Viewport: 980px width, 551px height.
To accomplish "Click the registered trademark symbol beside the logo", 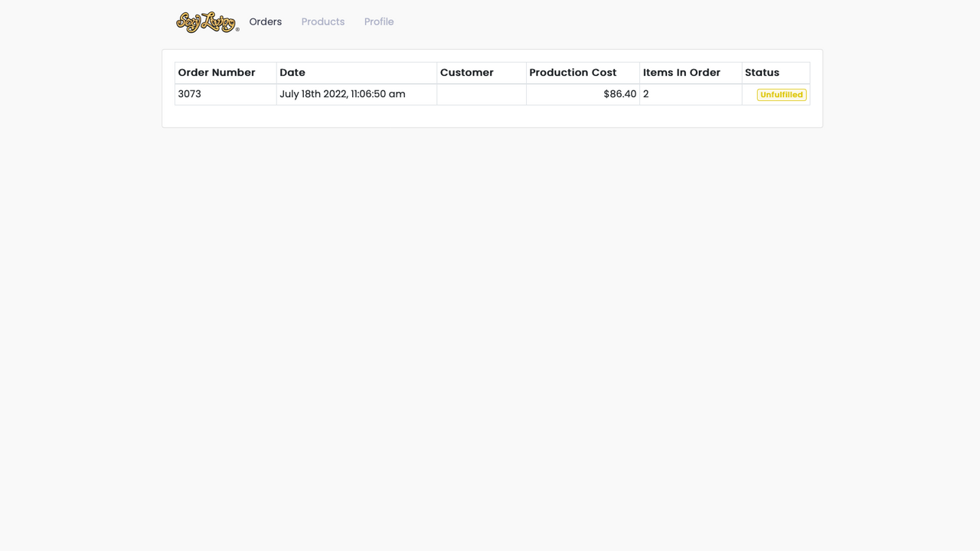I will [x=237, y=28].
